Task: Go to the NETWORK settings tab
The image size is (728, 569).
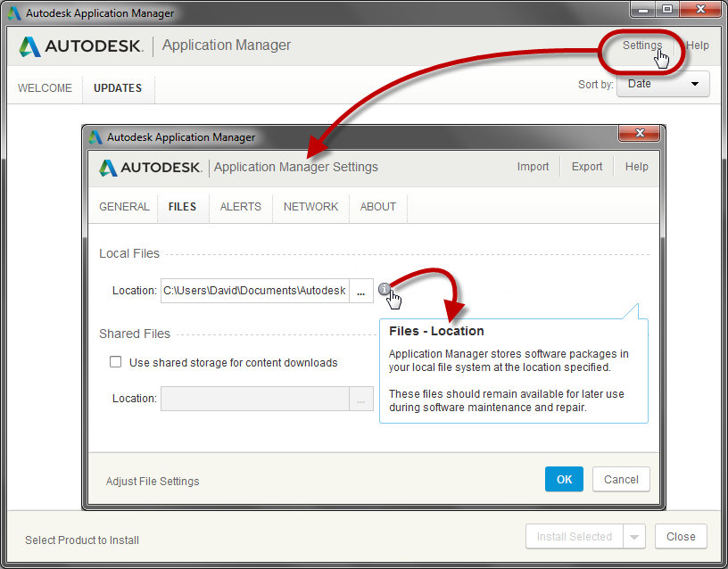Action: (x=310, y=207)
